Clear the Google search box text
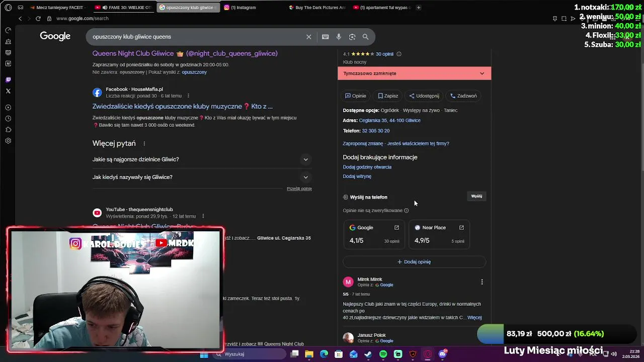This screenshot has width=644, height=362. pos(309,37)
